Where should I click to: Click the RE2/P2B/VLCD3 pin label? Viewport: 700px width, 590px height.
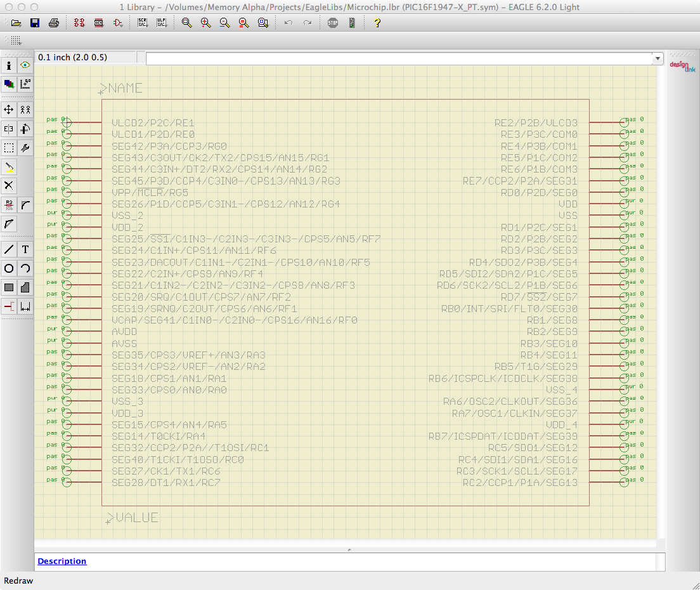536,123
